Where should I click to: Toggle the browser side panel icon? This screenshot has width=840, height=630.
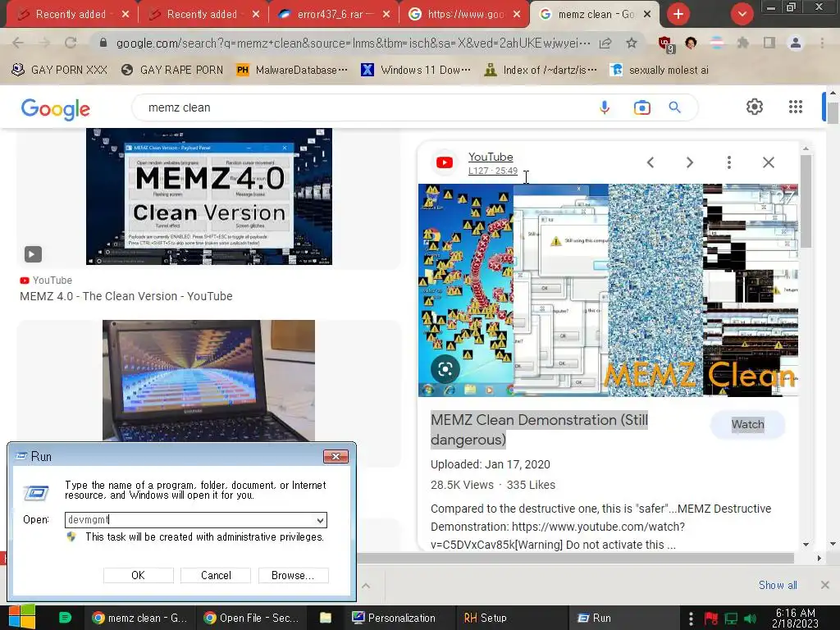click(769, 43)
